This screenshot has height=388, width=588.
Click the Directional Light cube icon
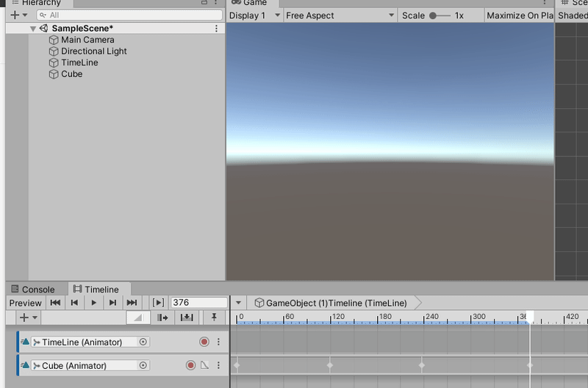point(54,51)
